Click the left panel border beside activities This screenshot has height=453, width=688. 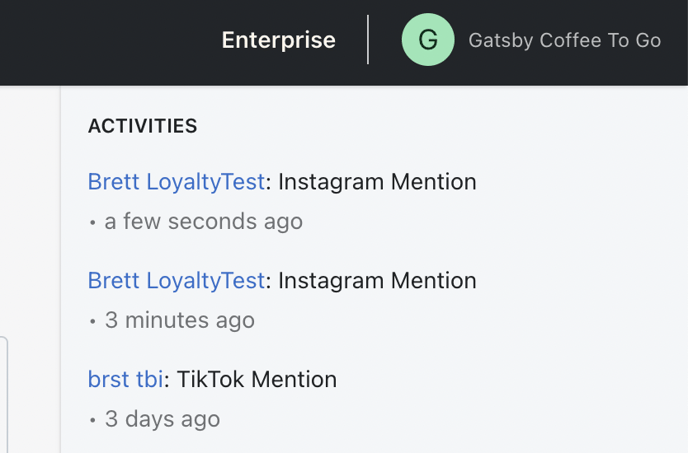[60, 270]
